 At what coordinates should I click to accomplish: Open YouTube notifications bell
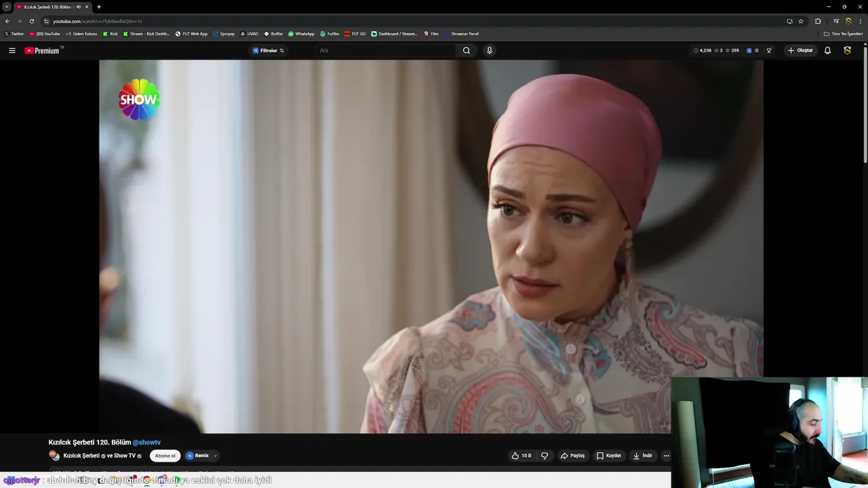tap(827, 50)
